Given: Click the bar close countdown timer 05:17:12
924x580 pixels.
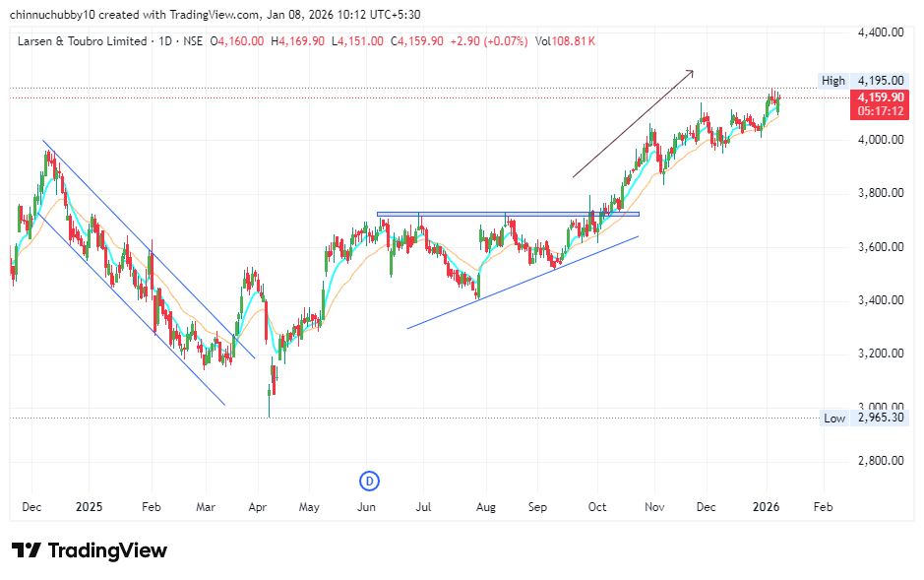Looking at the screenshot, I should tap(880, 111).
